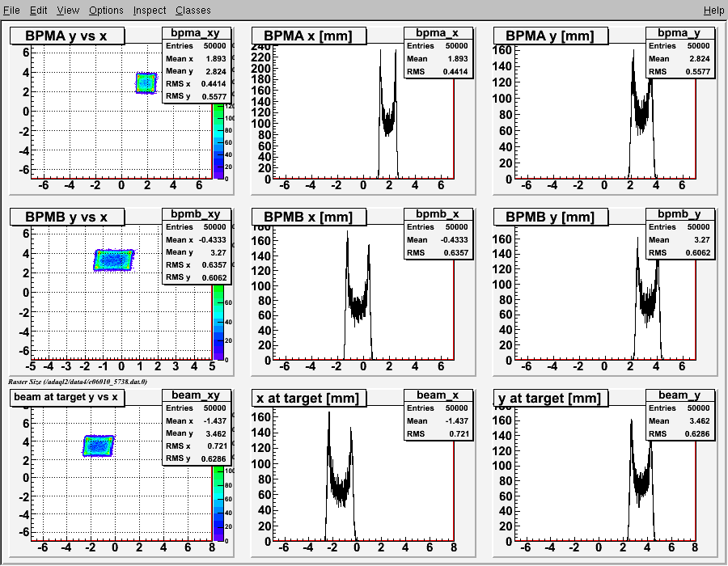Image resolution: width=728 pixels, height=566 pixels.
Task: Click the bpmb_x stats box header
Action: 438,214
